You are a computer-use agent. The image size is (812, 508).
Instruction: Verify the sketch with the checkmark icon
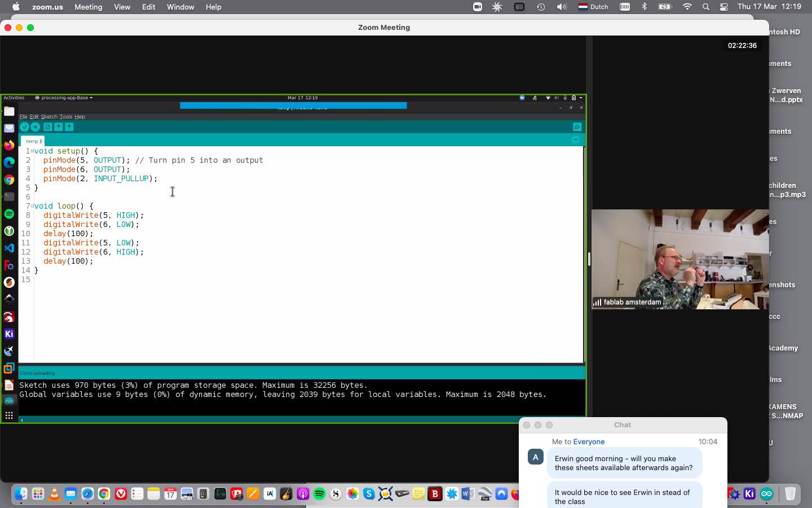24,127
